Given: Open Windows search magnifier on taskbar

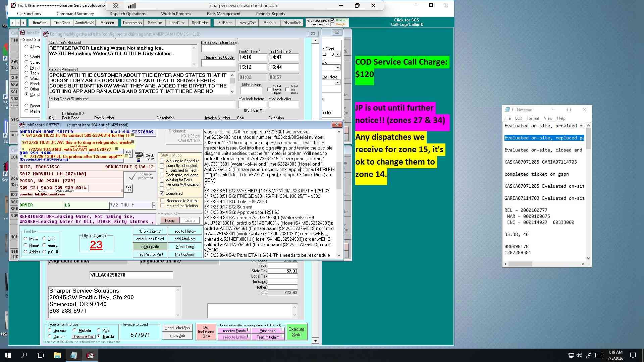Looking at the screenshot, I should tap(24, 355).
